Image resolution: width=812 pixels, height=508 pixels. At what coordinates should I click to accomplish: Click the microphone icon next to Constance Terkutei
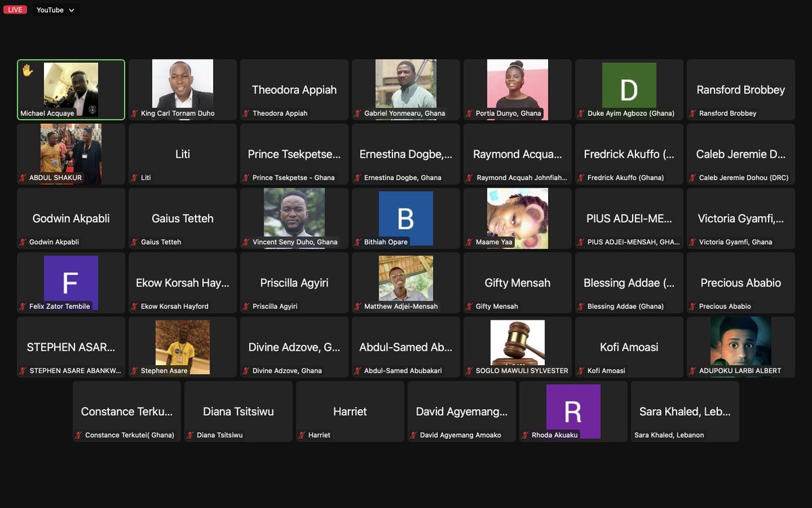tap(77, 434)
